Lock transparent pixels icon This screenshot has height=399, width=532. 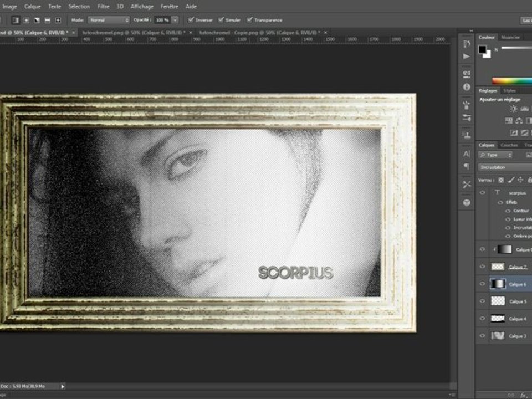501,180
